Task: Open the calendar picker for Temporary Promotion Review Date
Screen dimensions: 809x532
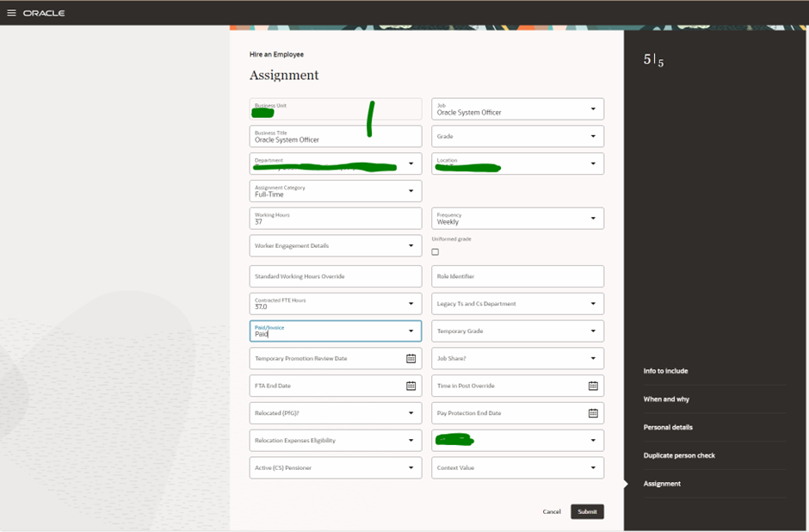Action: pos(412,358)
